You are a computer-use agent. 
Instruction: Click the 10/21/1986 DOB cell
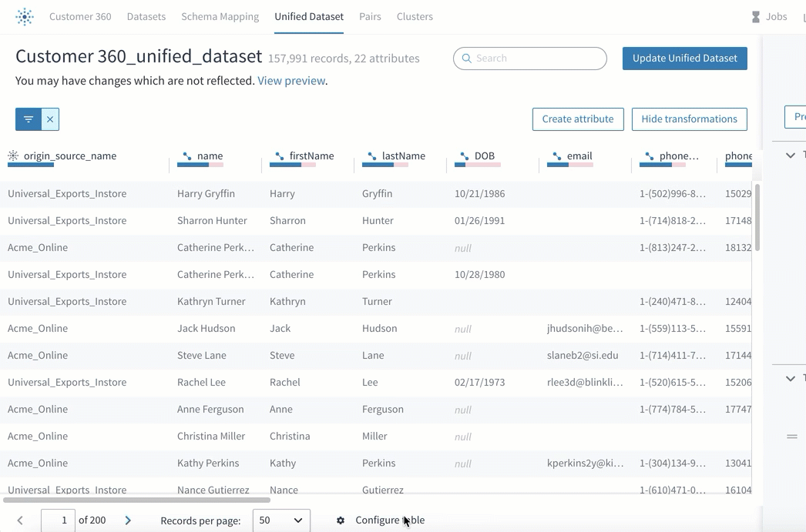tap(479, 193)
